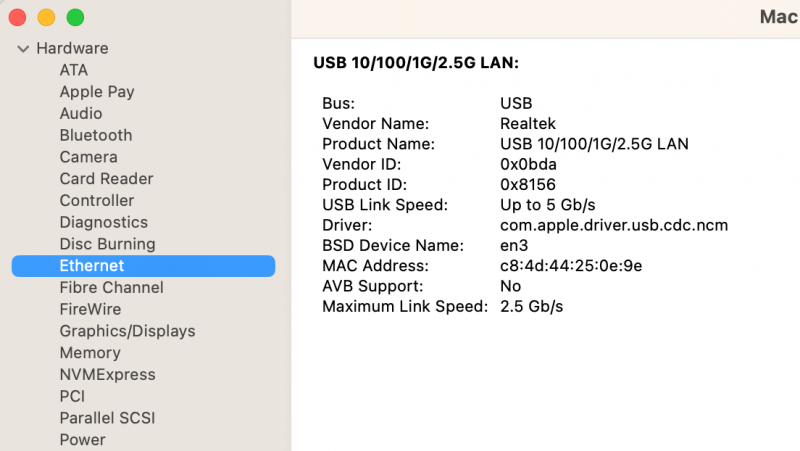Screen dimensions: 800x451
Task: Show Bluetooth hardware information
Action: (x=96, y=135)
